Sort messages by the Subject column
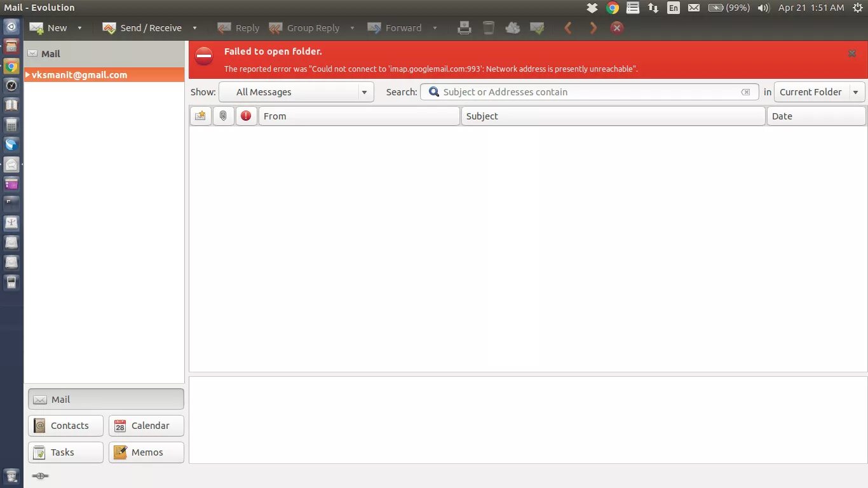The width and height of the screenshot is (868, 488). click(x=613, y=116)
